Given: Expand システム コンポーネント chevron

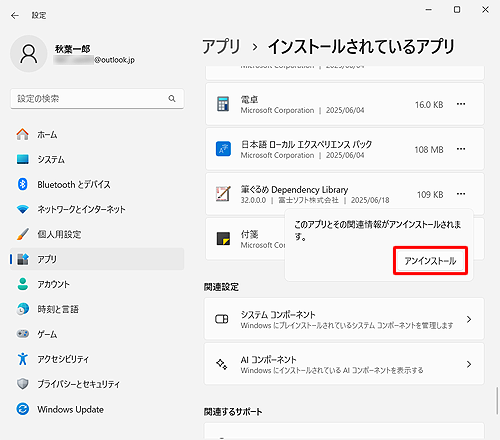Looking at the screenshot, I should tap(469, 319).
